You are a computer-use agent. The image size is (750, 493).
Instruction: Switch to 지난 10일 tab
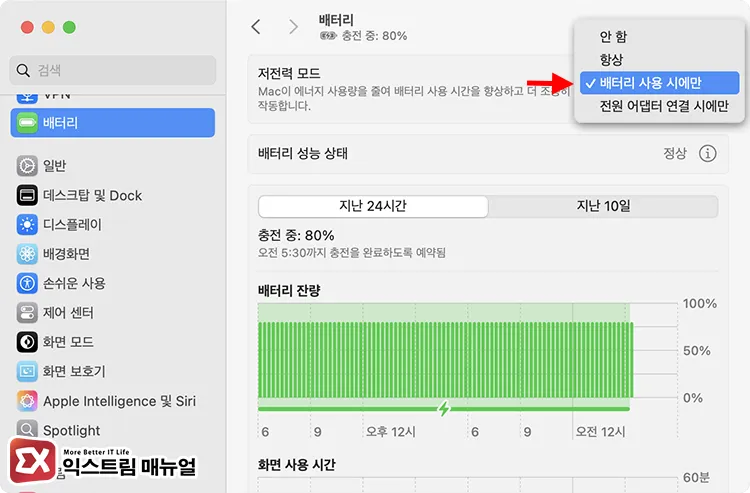[603, 206]
